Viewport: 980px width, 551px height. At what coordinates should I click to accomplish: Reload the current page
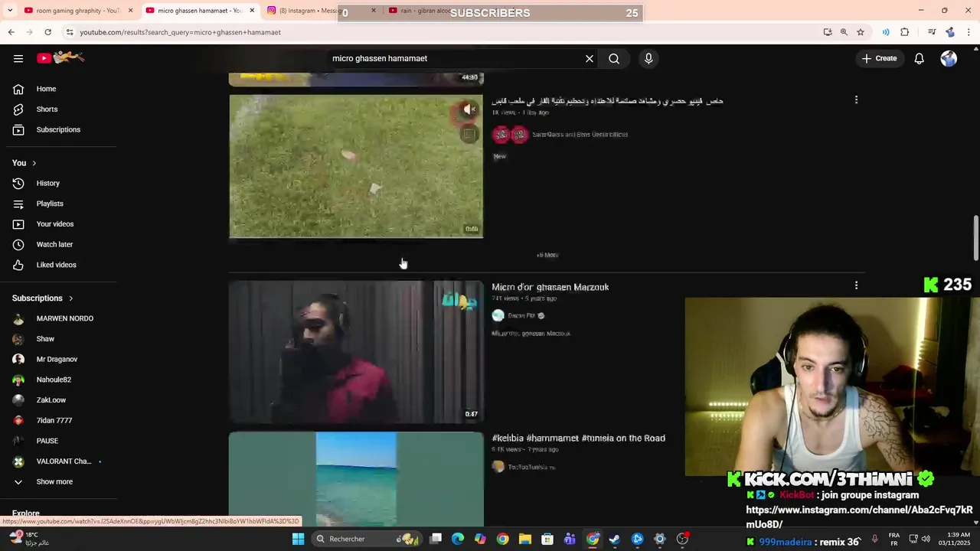[x=47, y=32]
